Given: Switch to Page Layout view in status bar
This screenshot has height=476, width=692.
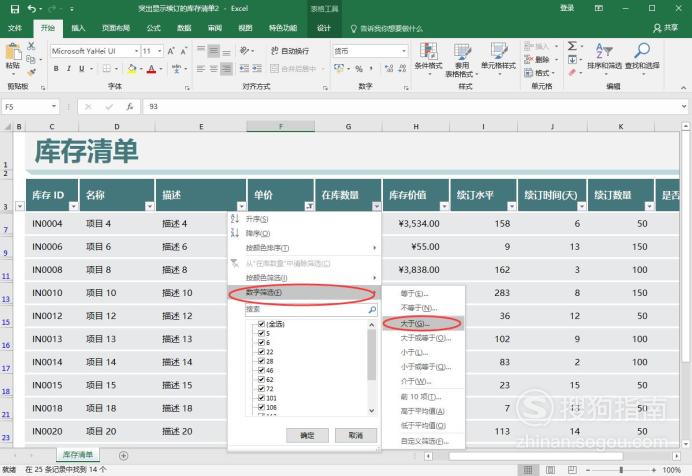Looking at the screenshot, I should pos(550,470).
